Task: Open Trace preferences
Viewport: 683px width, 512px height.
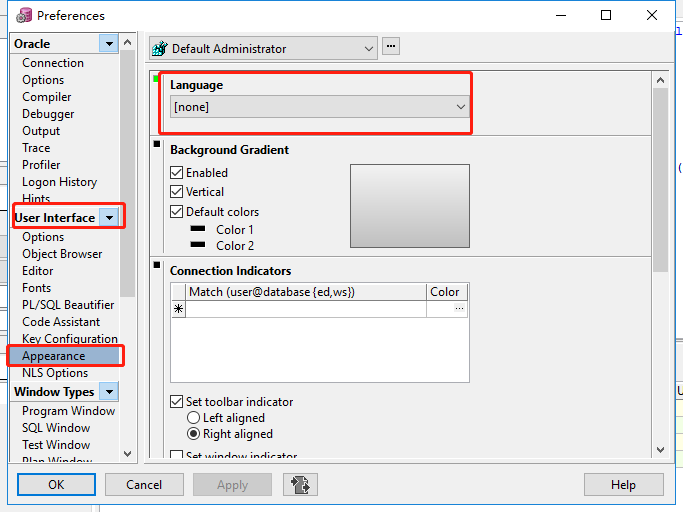Action: pyautogui.click(x=36, y=148)
